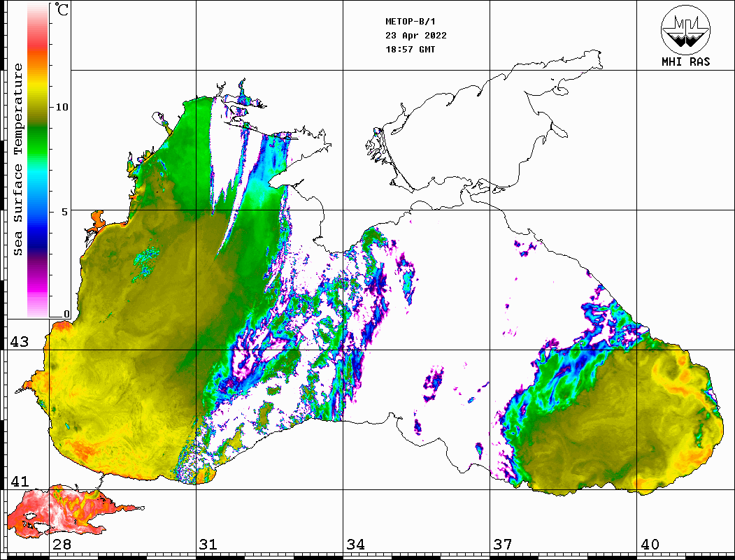Click longitude label '37'
This screenshot has height=560, width=735.
[503, 544]
